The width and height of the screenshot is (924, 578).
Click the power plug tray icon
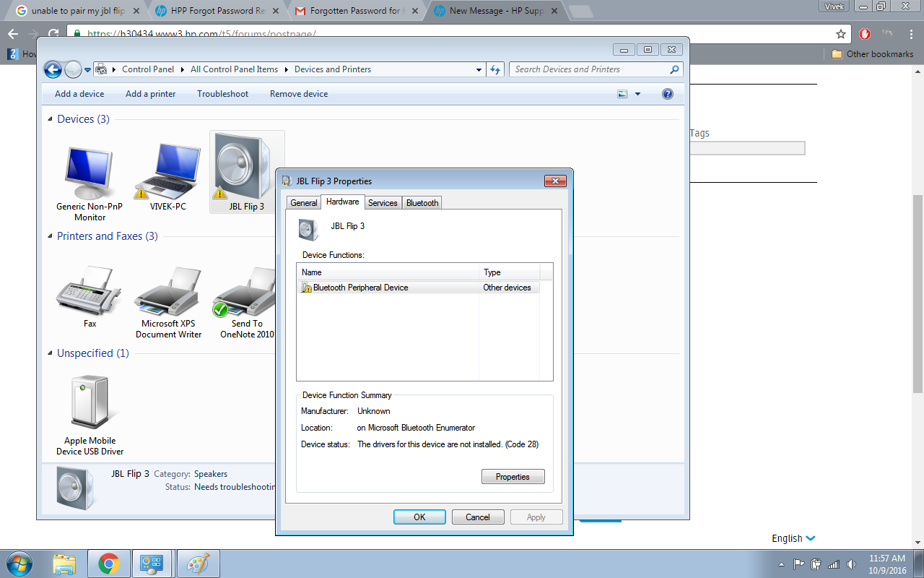[x=816, y=564]
